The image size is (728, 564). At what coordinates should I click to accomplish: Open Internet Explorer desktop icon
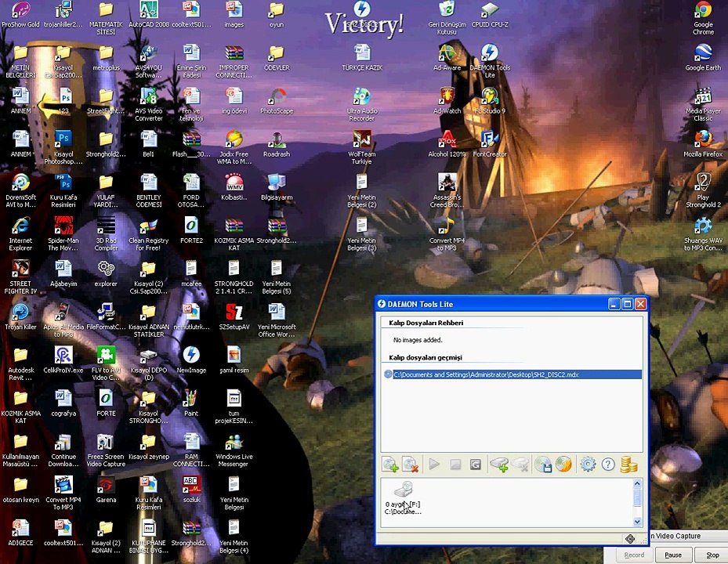coord(20,233)
